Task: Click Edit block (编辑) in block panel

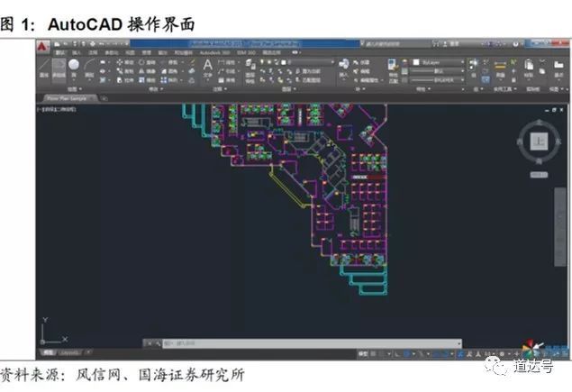Action: click(x=362, y=71)
